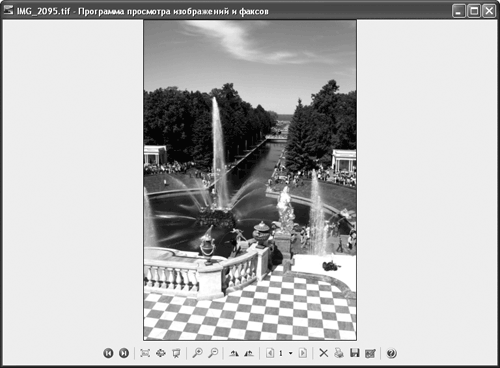Viewport: 500px width, 368px height.
Task: Close the image viewer window
Action: coord(489,11)
